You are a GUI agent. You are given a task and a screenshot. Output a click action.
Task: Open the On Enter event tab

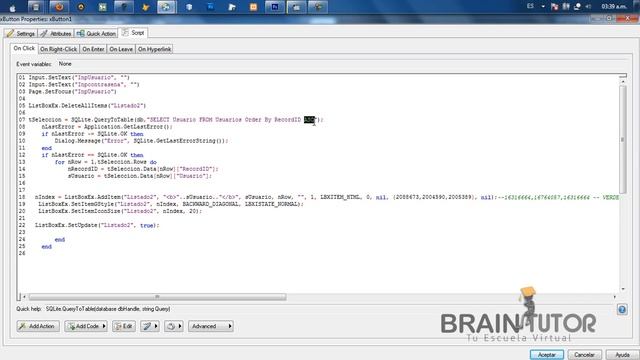[x=93, y=49]
